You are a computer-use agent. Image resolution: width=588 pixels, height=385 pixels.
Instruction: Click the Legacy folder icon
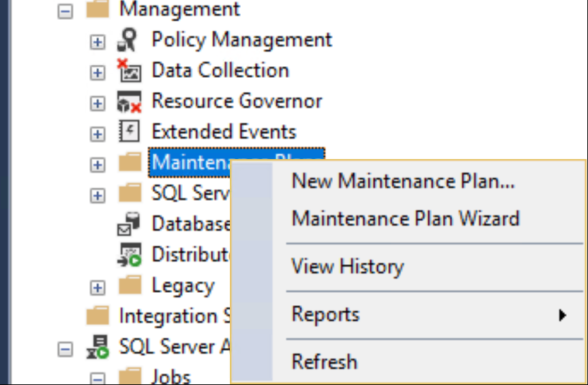point(130,285)
